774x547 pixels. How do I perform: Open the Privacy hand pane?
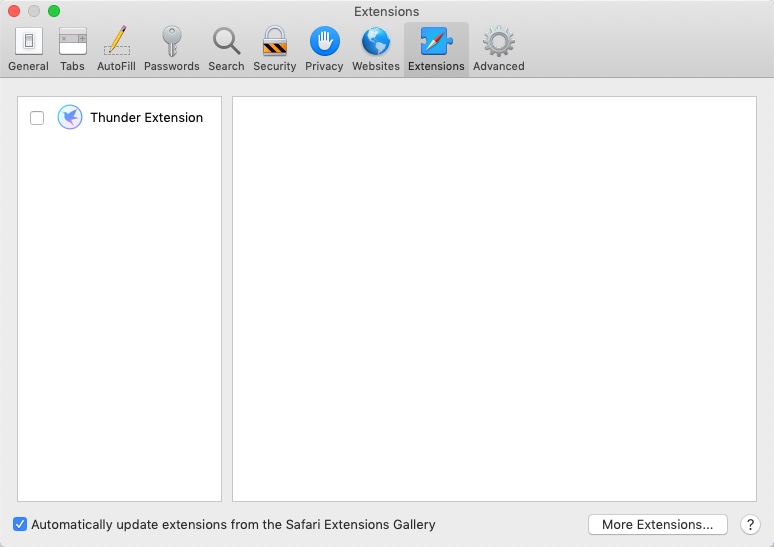(324, 49)
